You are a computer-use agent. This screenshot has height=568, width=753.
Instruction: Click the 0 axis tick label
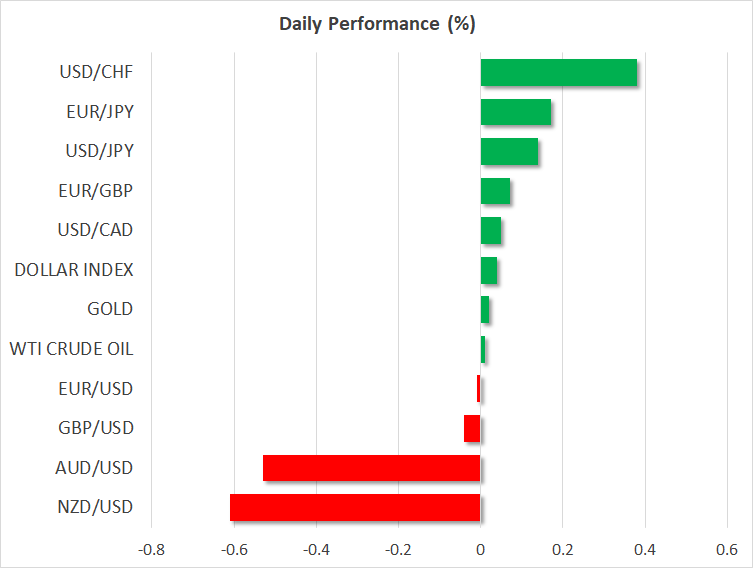coord(481,549)
